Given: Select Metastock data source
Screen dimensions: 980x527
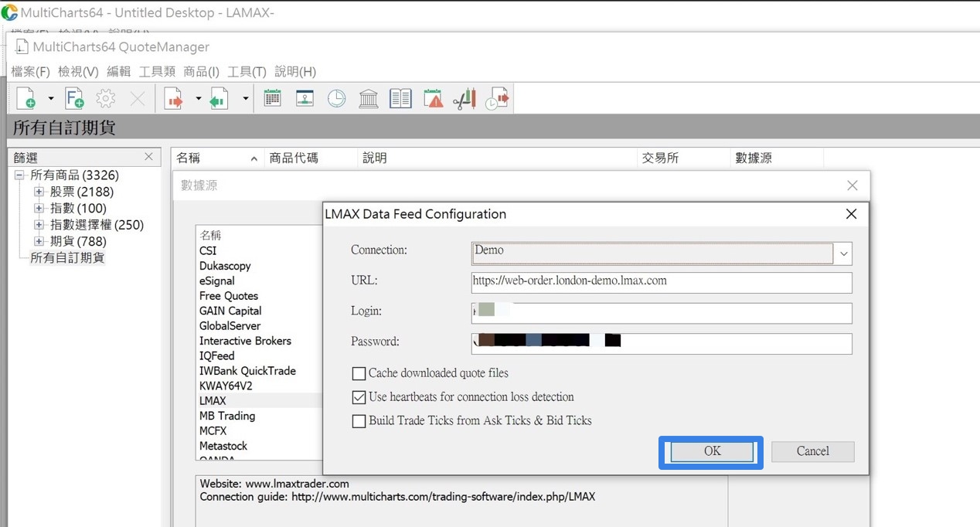Looking at the screenshot, I should click(223, 446).
